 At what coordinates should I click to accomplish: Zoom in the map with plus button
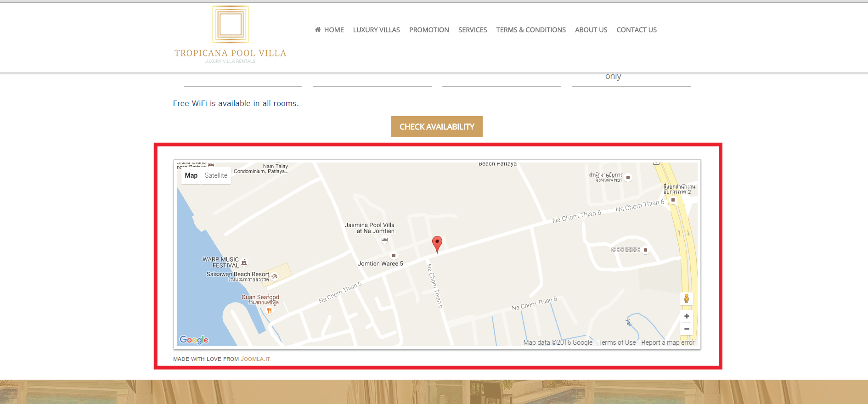[x=687, y=316]
